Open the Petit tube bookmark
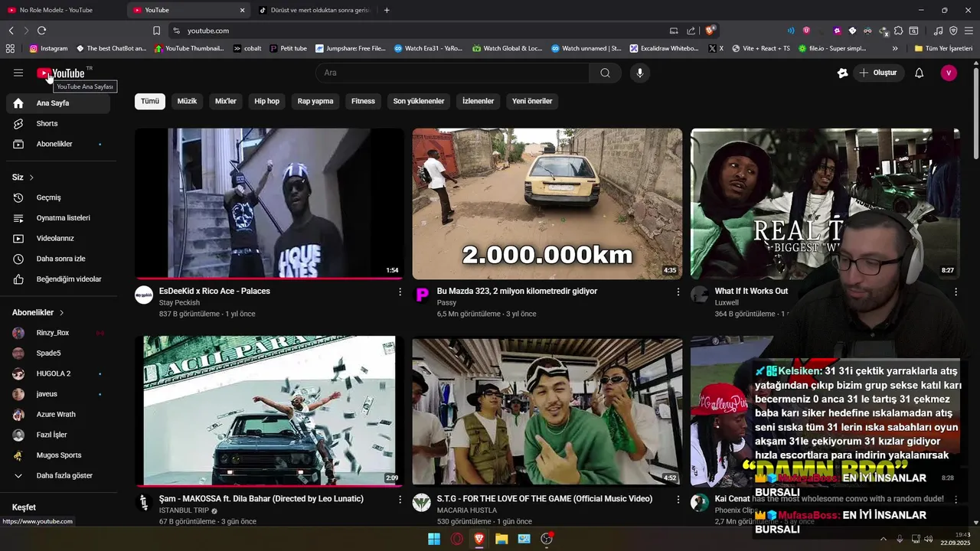Viewport: 980px width, 551px height. (x=288, y=48)
